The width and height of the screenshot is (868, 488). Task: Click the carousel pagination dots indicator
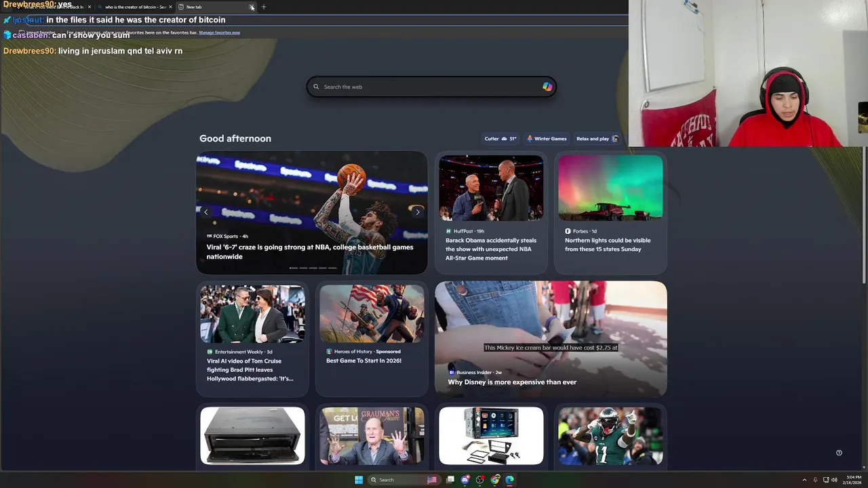click(x=313, y=268)
